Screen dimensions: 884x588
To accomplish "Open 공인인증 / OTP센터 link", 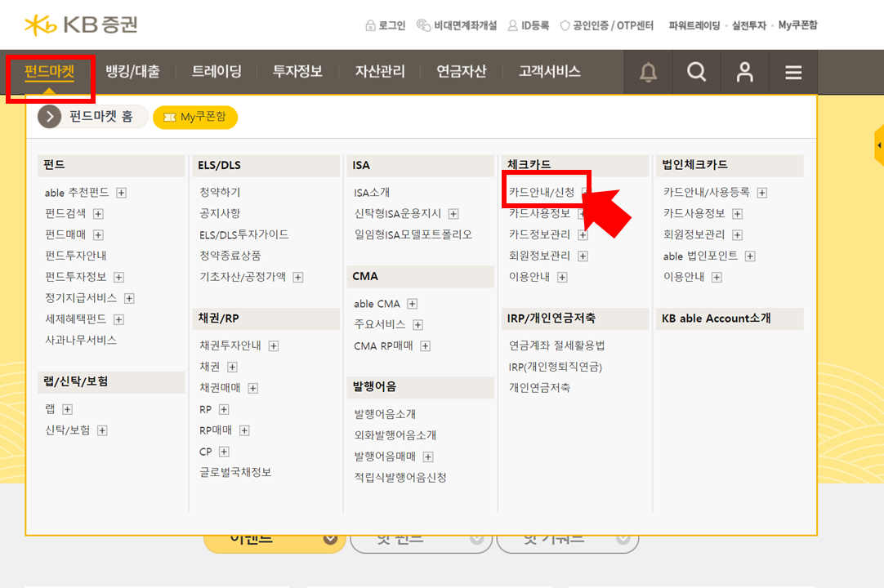I will (x=606, y=25).
